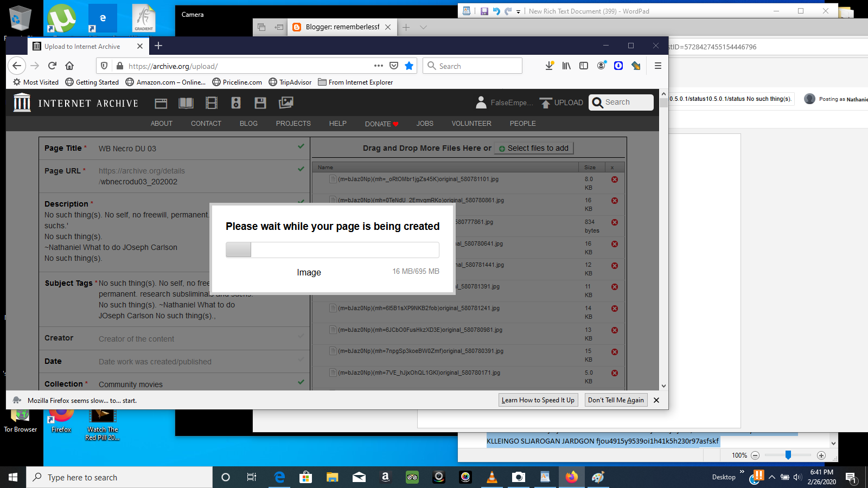868x488 pixels.
Task: Open the PROJECTS menu item
Action: pyautogui.click(x=293, y=124)
